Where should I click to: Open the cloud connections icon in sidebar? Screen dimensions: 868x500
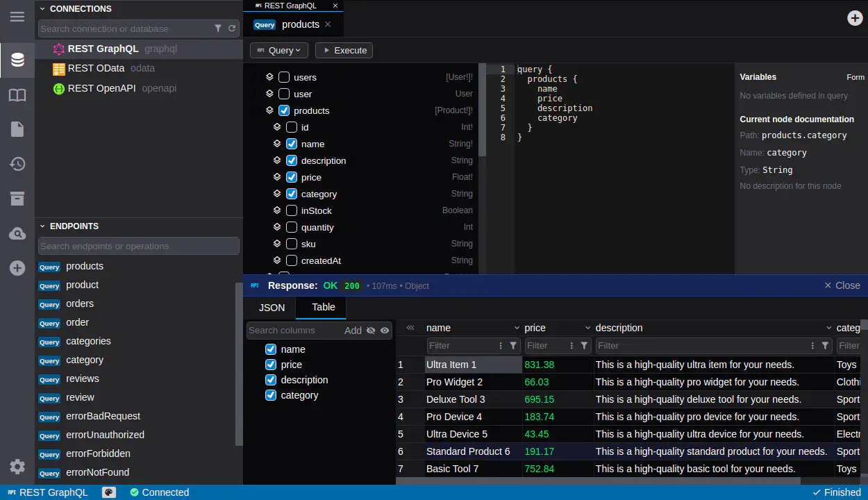pyautogui.click(x=17, y=234)
